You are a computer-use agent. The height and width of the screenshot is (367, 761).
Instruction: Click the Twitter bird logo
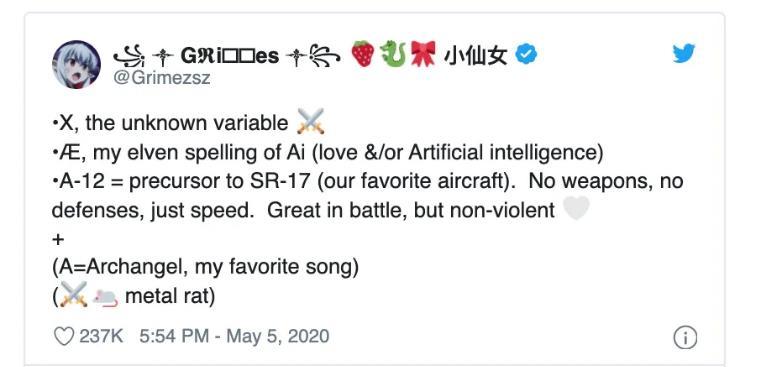pyautogui.click(x=684, y=53)
